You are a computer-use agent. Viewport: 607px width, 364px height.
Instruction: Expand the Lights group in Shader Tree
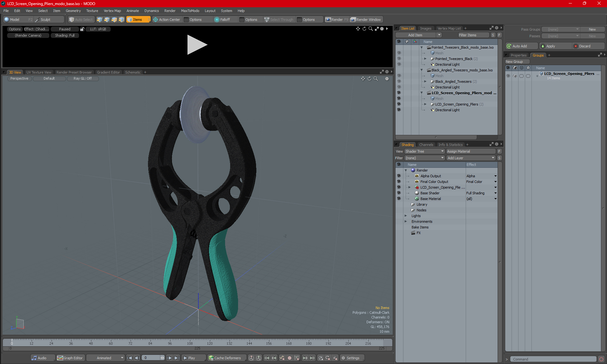[x=406, y=216]
